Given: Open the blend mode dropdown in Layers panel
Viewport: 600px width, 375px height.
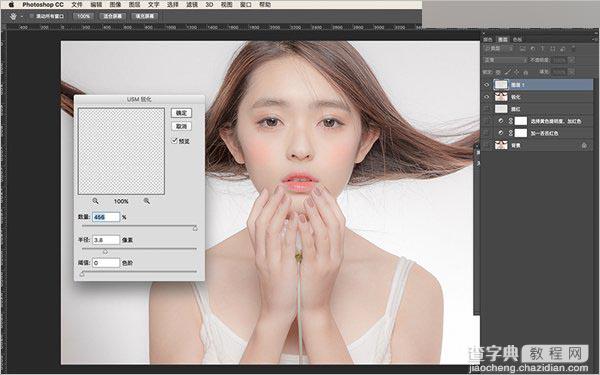Looking at the screenshot, I should (x=505, y=60).
